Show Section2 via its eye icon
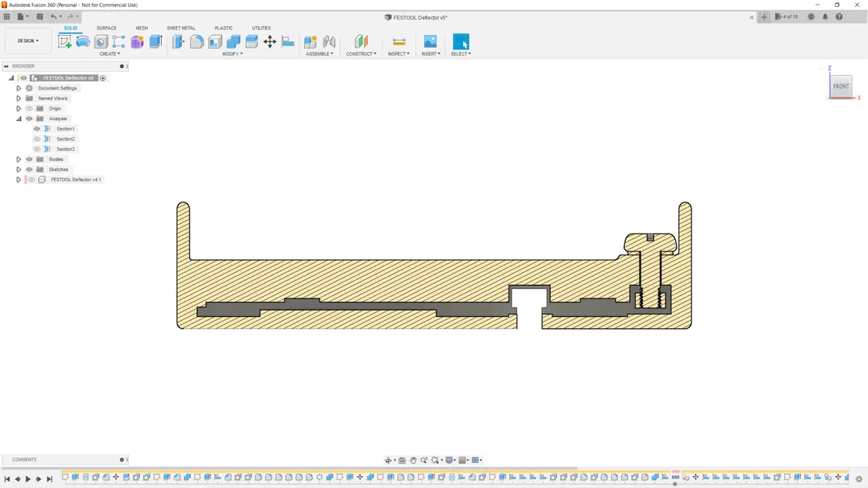This screenshot has width=868, height=488. [37, 139]
